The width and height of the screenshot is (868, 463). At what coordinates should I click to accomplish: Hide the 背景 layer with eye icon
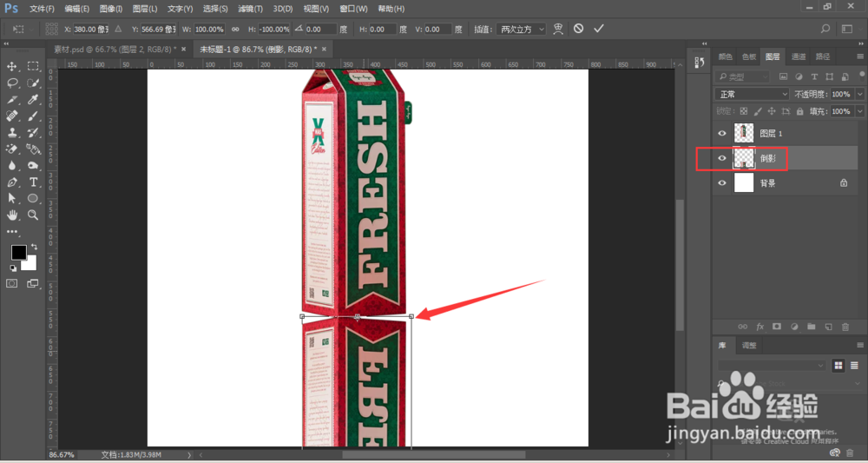(x=722, y=182)
